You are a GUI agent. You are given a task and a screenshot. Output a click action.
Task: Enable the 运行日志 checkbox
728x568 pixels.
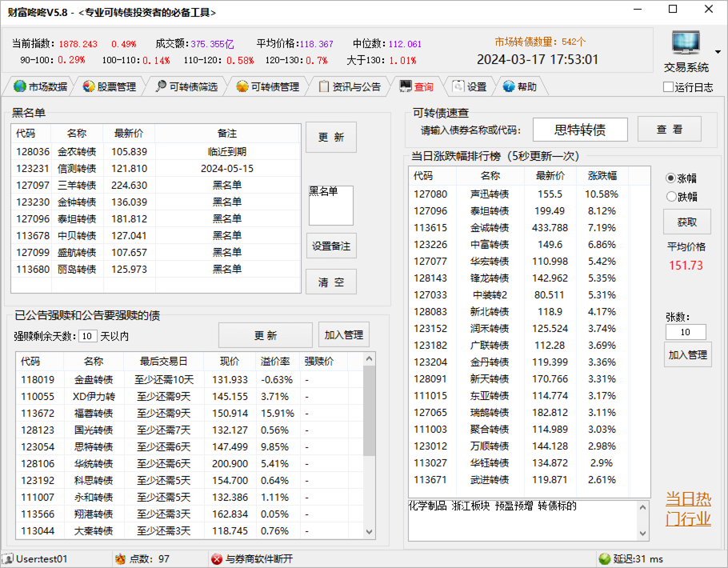668,87
